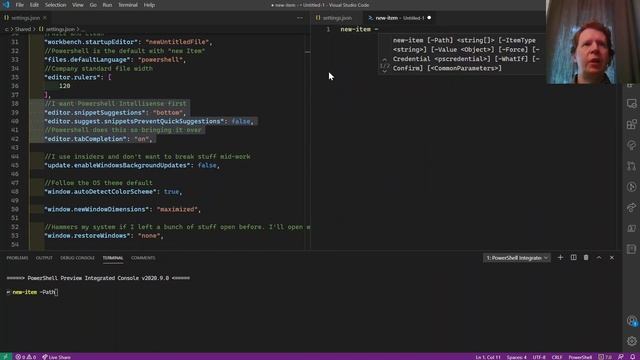Open the terminal selector dropdown, PowerShell Integrated
Image resolution: width=640 pixels, height=360 pixels.
pos(517,258)
